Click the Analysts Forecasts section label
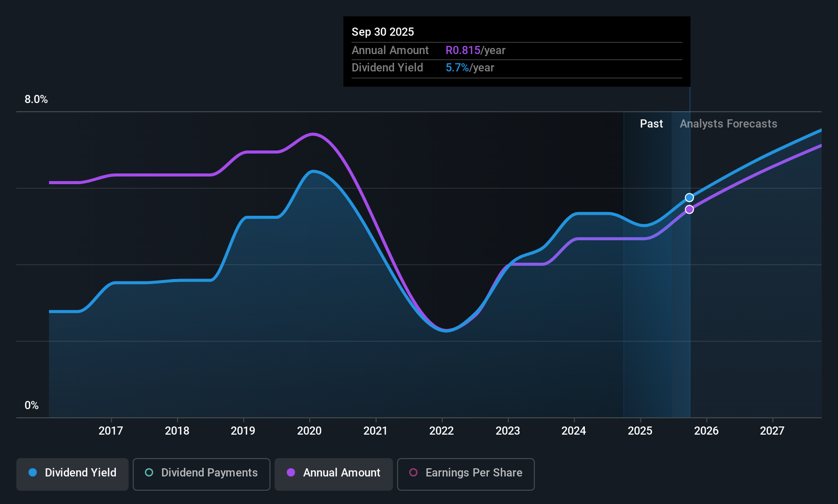 [x=728, y=124]
